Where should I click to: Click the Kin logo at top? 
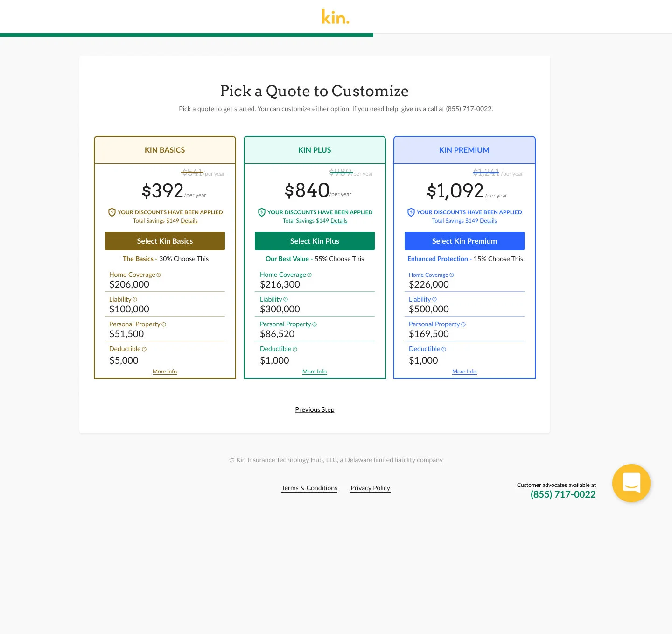(336, 17)
